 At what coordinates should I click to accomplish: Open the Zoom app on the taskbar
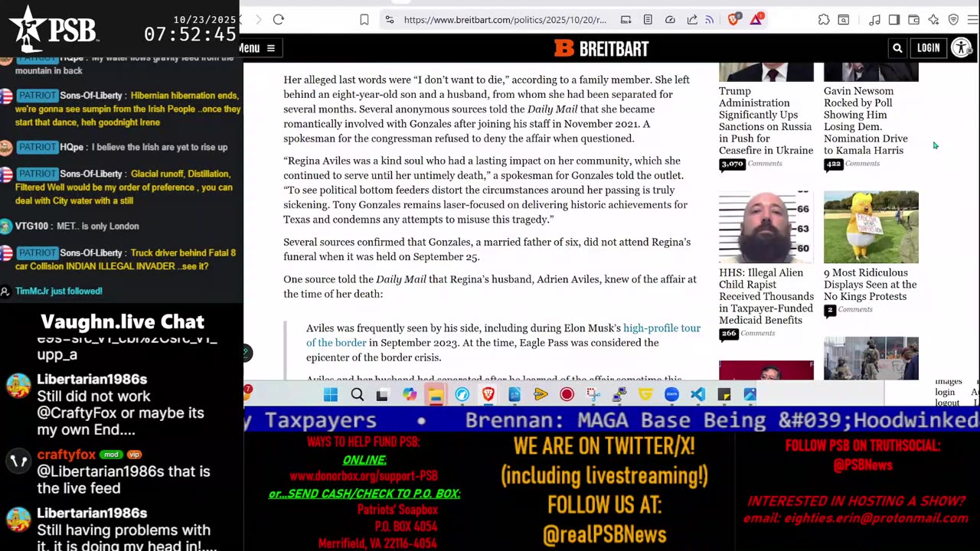point(671,395)
